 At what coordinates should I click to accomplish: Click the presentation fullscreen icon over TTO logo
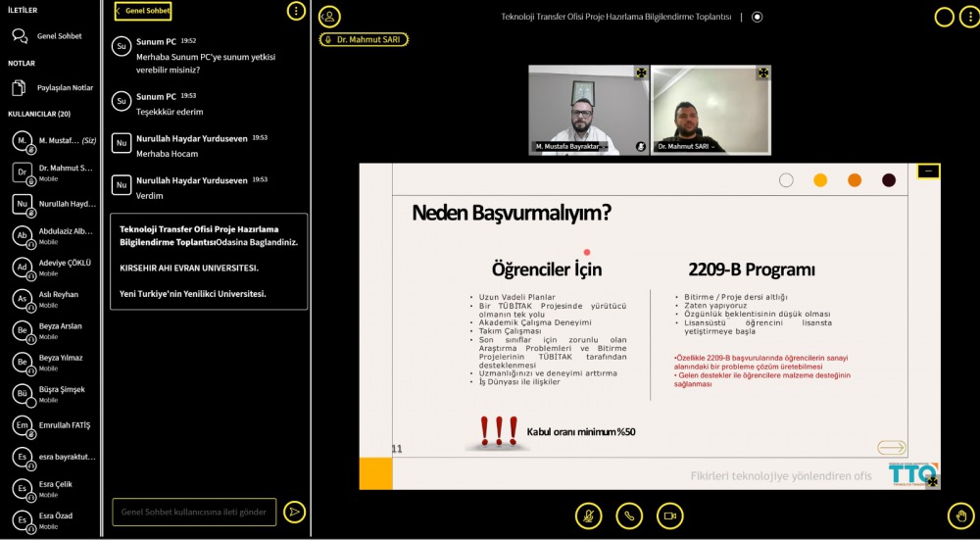coord(933,482)
